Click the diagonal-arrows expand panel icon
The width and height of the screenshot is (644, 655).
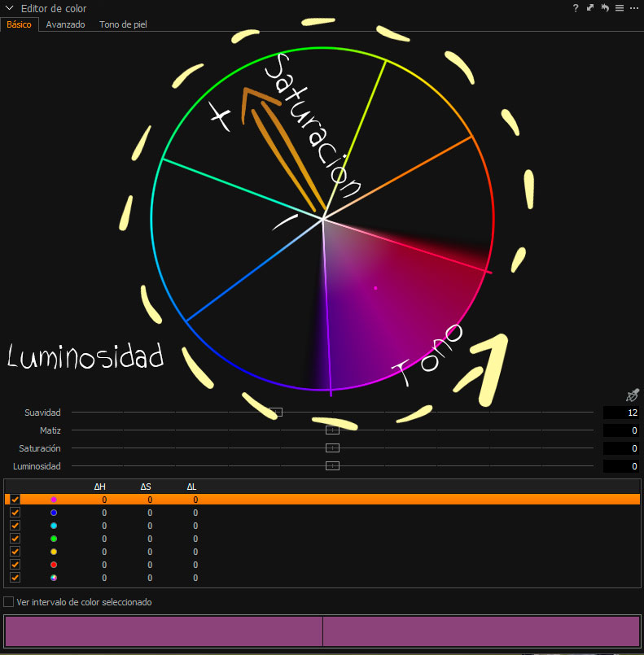590,8
